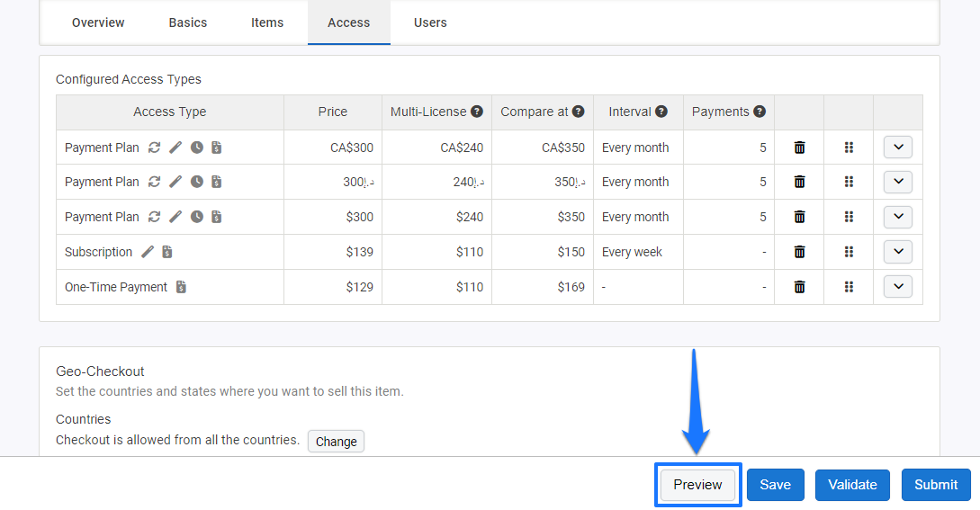Click the 'Configured Access Types' heading
Screen dimensions: 980x510
click(128, 79)
